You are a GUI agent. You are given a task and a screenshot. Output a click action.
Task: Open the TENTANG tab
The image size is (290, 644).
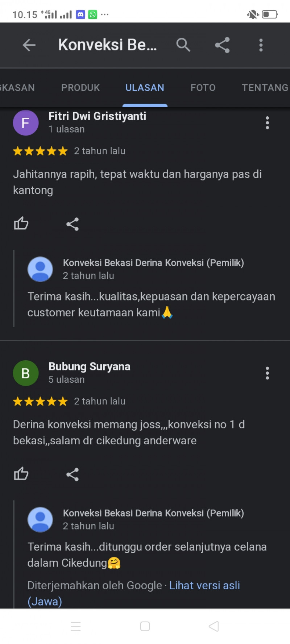[x=265, y=88]
